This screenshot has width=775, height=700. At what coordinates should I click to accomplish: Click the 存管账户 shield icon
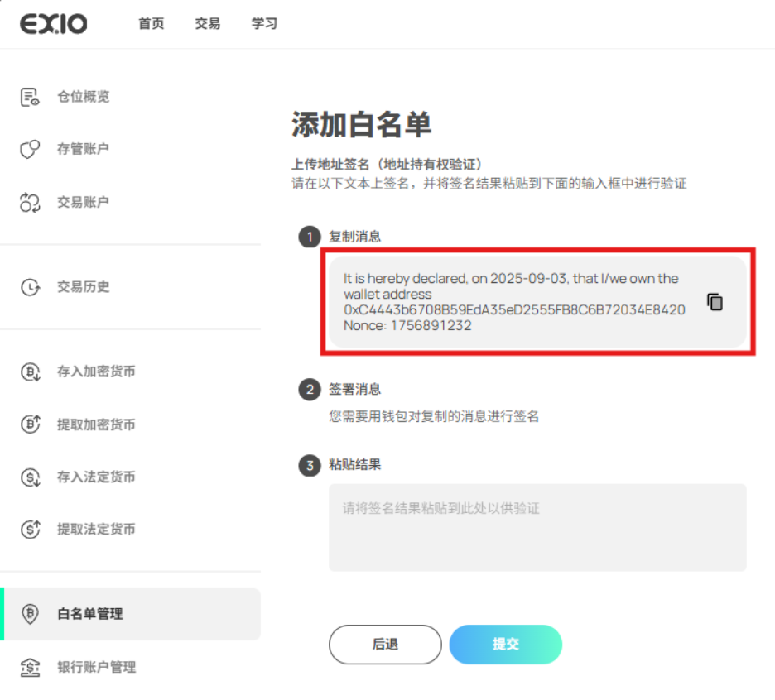tap(30, 150)
